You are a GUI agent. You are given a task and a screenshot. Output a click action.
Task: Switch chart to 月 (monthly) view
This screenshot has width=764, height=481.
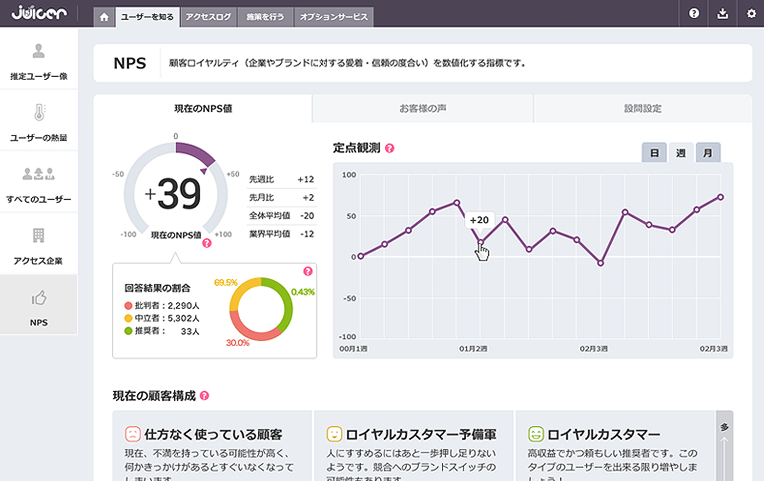click(x=707, y=153)
